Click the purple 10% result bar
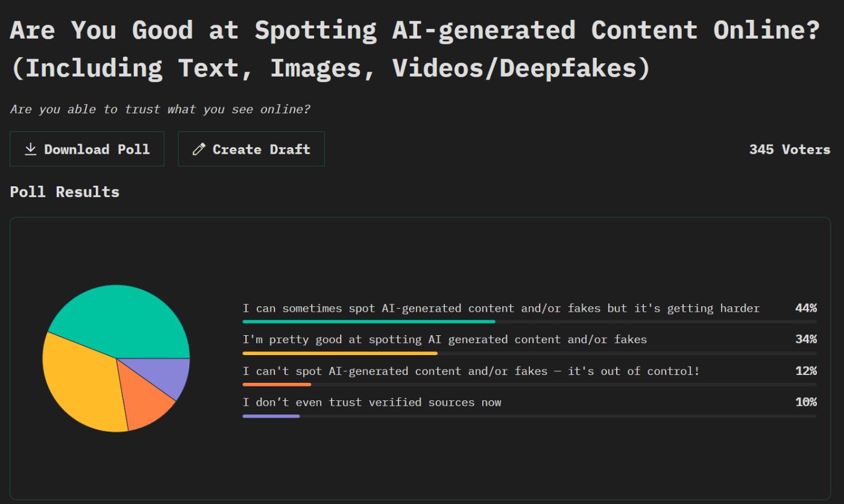 tap(271, 416)
